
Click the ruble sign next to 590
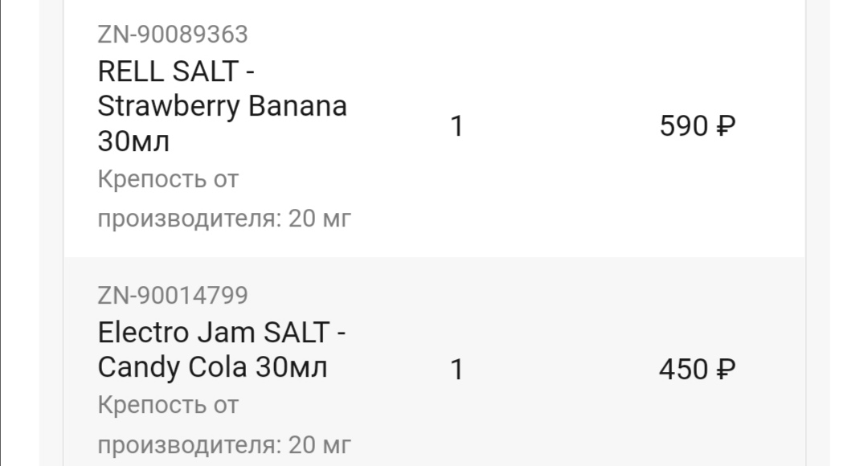coord(727,125)
